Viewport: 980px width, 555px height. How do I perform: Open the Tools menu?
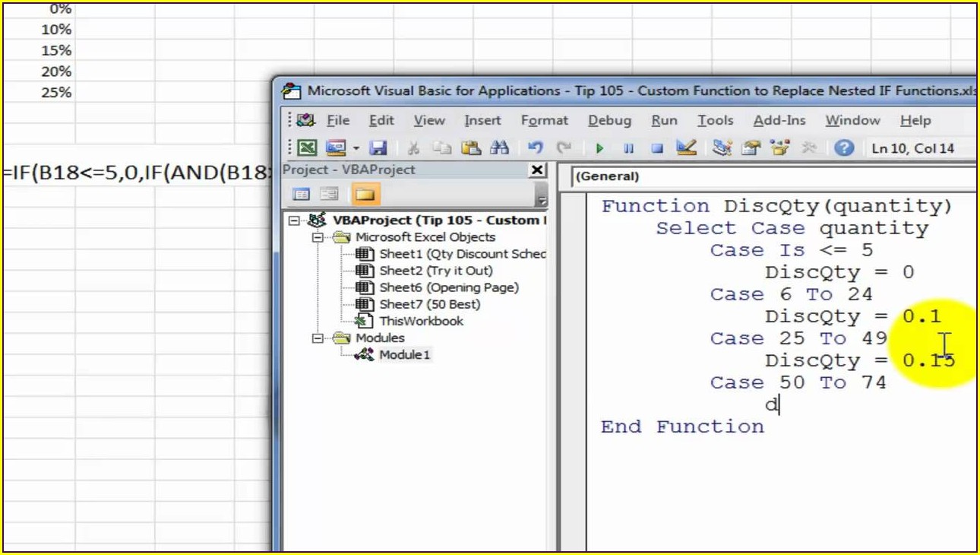click(x=716, y=120)
